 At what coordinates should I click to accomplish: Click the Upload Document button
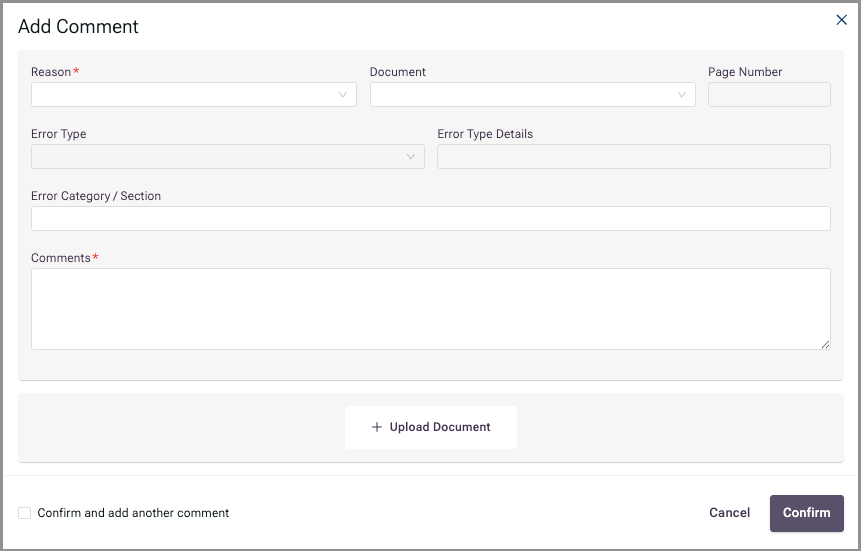pyautogui.click(x=431, y=427)
